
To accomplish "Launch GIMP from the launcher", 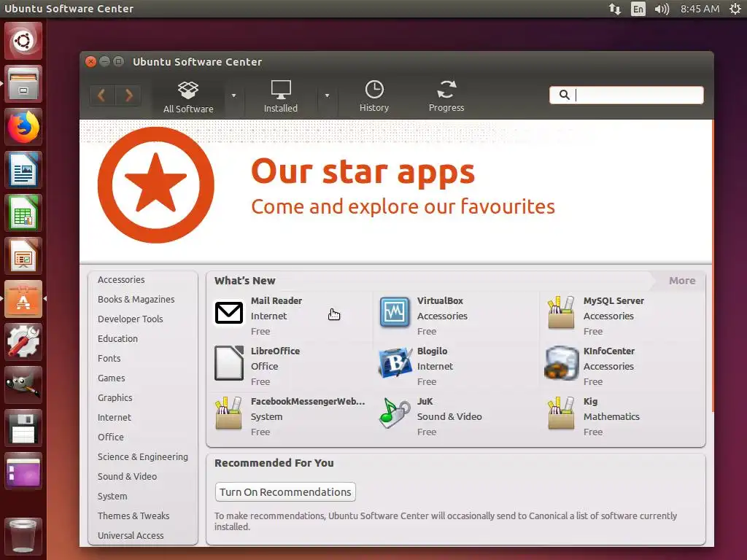I will click(x=23, y=385).
